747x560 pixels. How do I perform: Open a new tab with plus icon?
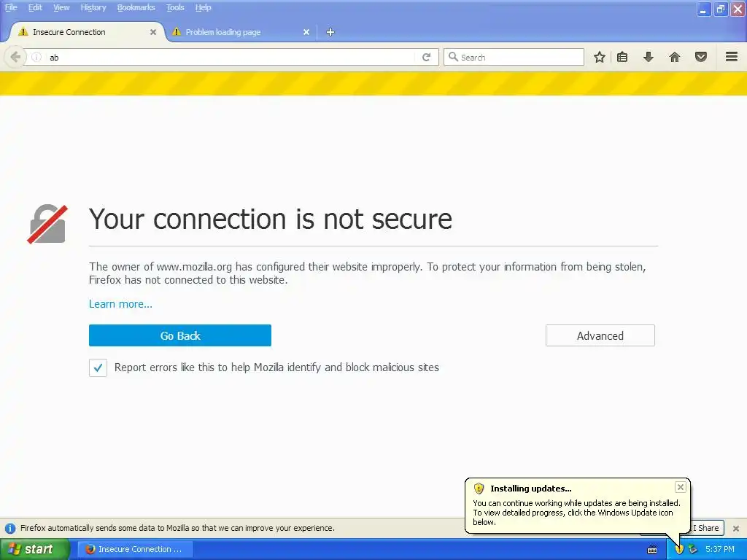[330, 32]
